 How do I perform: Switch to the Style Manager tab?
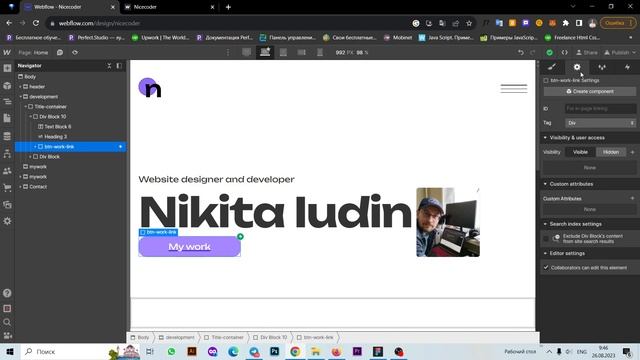coord(602,67)
